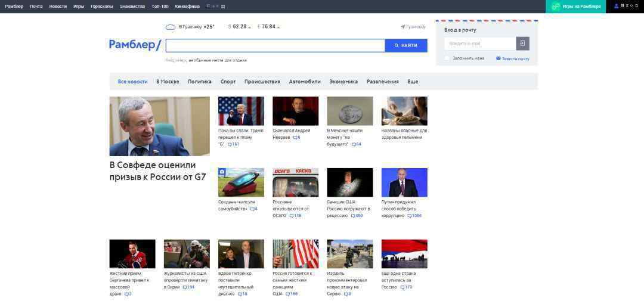Select the Экономика tab
Image resolution: width=644 pixels, height=304 pixels.
[343, 82]
